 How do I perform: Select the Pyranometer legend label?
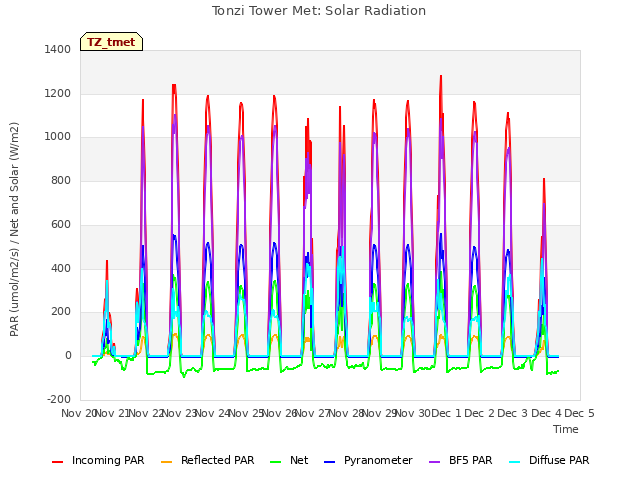(378, 460)
